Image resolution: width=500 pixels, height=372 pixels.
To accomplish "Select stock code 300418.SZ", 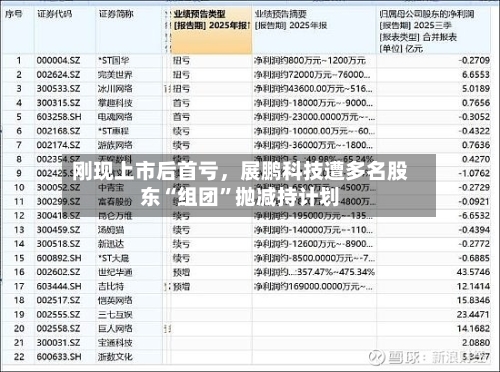I will tap(58, 216).
